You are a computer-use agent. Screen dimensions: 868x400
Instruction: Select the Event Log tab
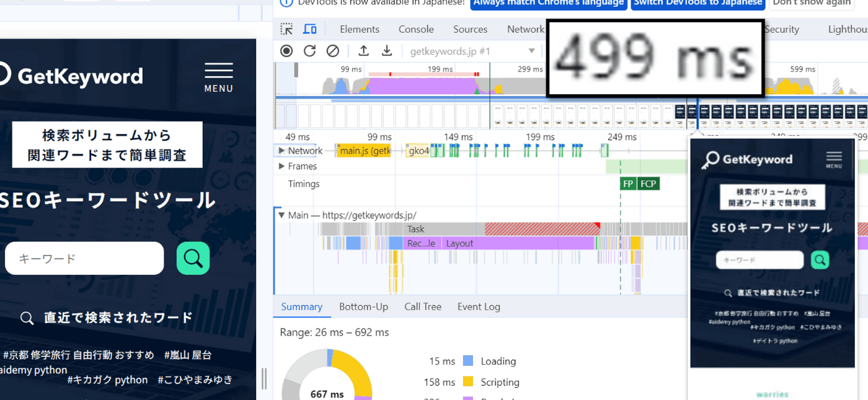tap(479, 306)
